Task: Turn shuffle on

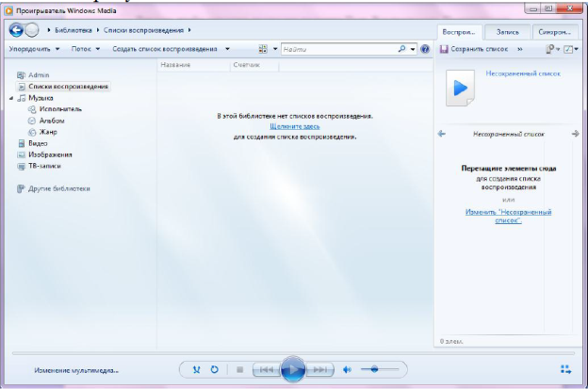Action: click(x=196, y=370)
